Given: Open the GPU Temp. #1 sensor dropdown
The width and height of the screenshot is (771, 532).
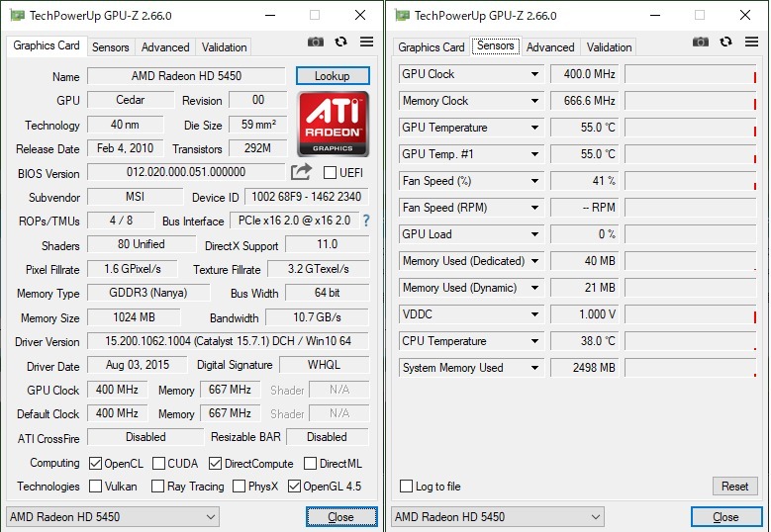Looking at the screenshot, I should (534, 154).
